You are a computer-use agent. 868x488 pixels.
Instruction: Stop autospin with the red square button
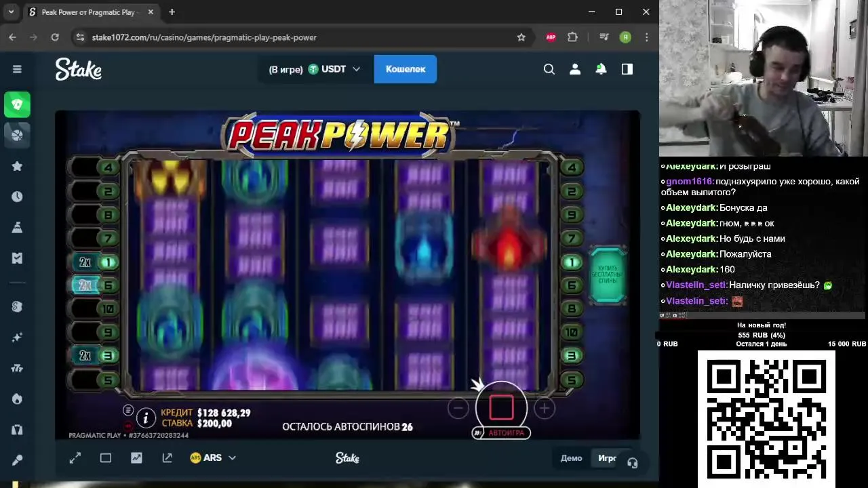[501, 407]
